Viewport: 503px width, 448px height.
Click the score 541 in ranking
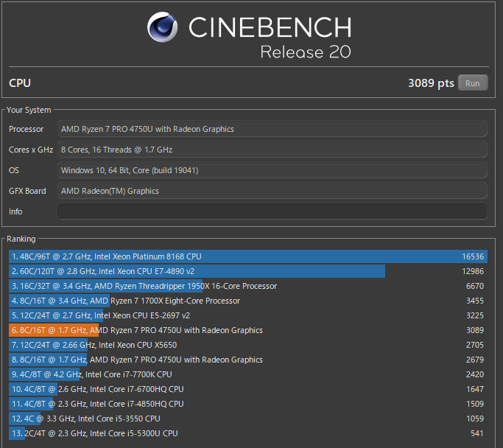click(x=477, y=433)
